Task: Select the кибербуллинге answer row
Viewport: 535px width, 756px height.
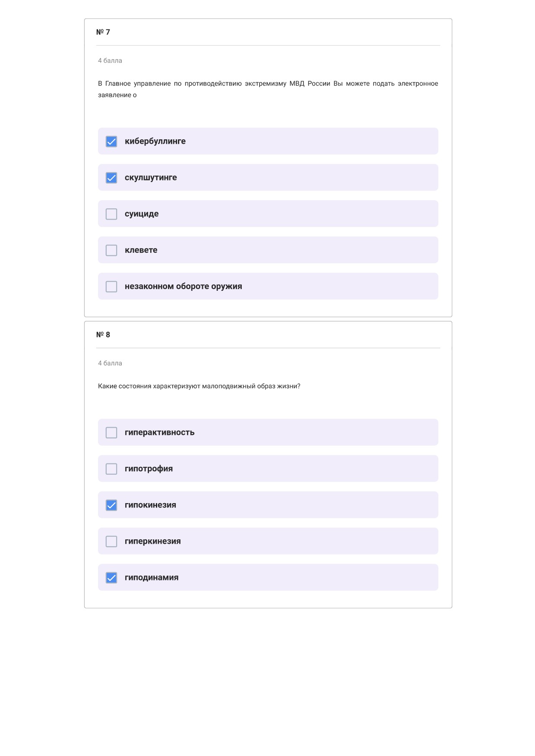Action: click(x=268, y=141)
